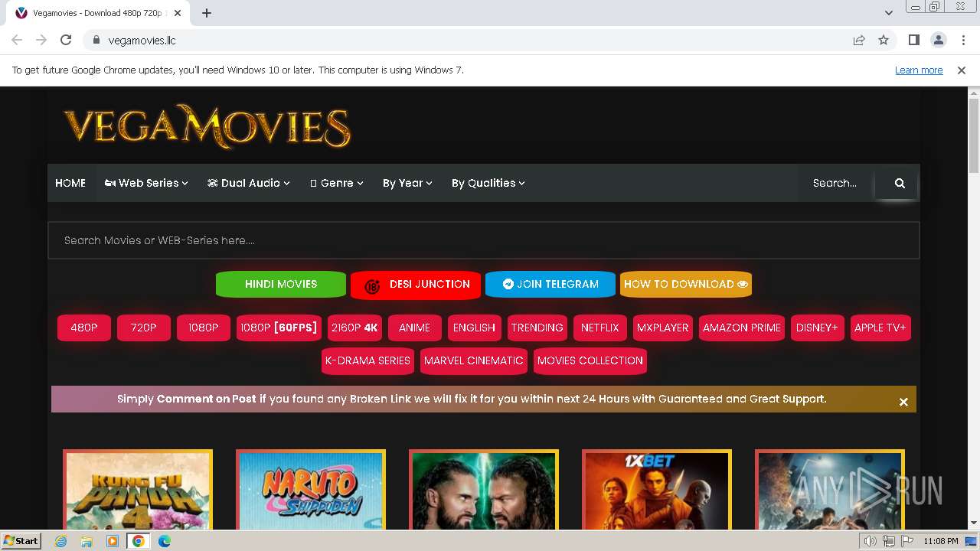Click the share page icon in the address bar

pos(859,40)
